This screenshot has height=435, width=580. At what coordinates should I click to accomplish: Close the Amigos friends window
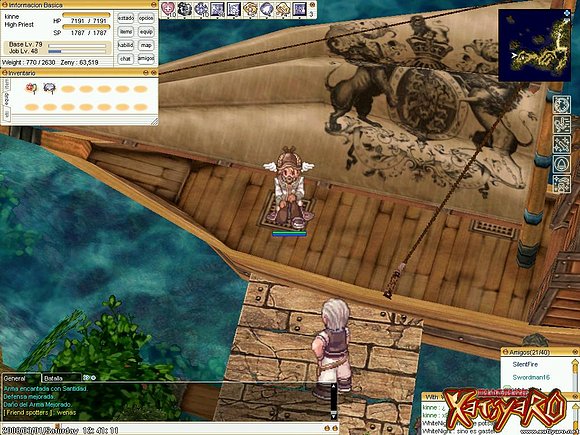pyautogui.click(x=575, y=352)
